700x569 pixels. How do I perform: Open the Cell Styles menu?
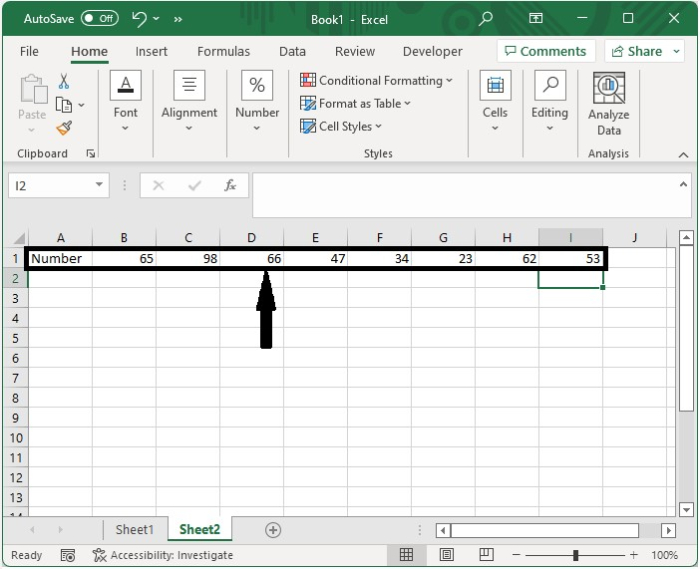click(x=341, y=126)
